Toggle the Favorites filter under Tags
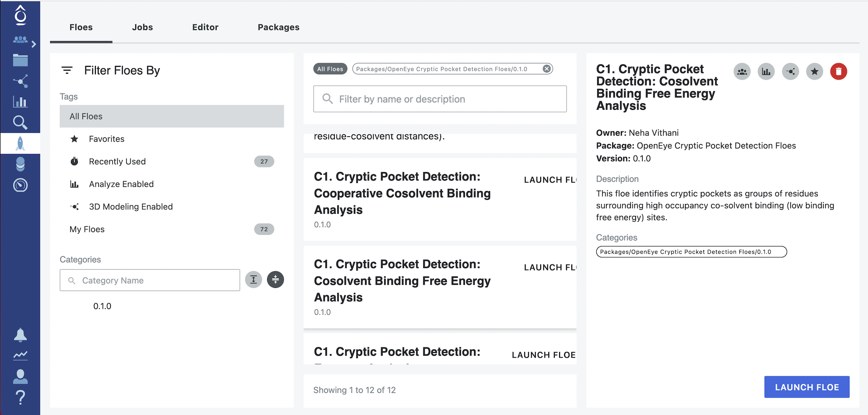The height and width of the screenshot is (415, 868). click(x=107, y=139)
